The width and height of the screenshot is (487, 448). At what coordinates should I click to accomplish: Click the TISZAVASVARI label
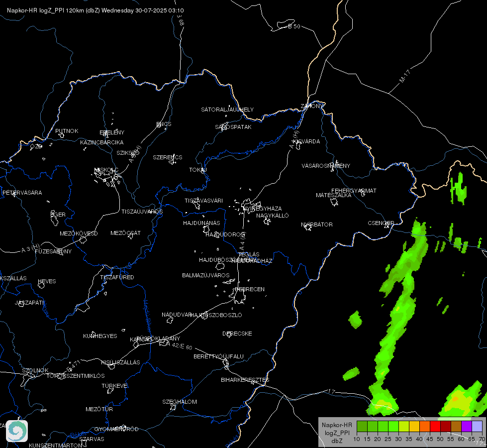click(x=204, y=201)
